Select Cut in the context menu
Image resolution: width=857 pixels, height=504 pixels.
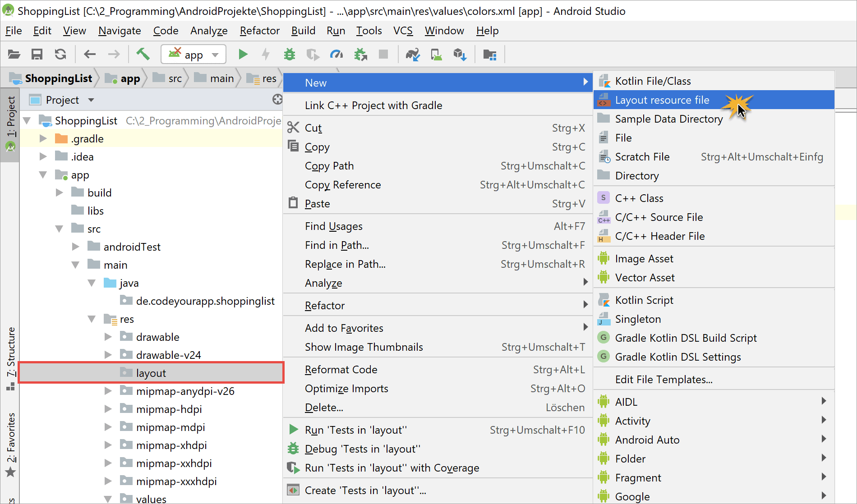pyautogui.click(x=438, y=128)
